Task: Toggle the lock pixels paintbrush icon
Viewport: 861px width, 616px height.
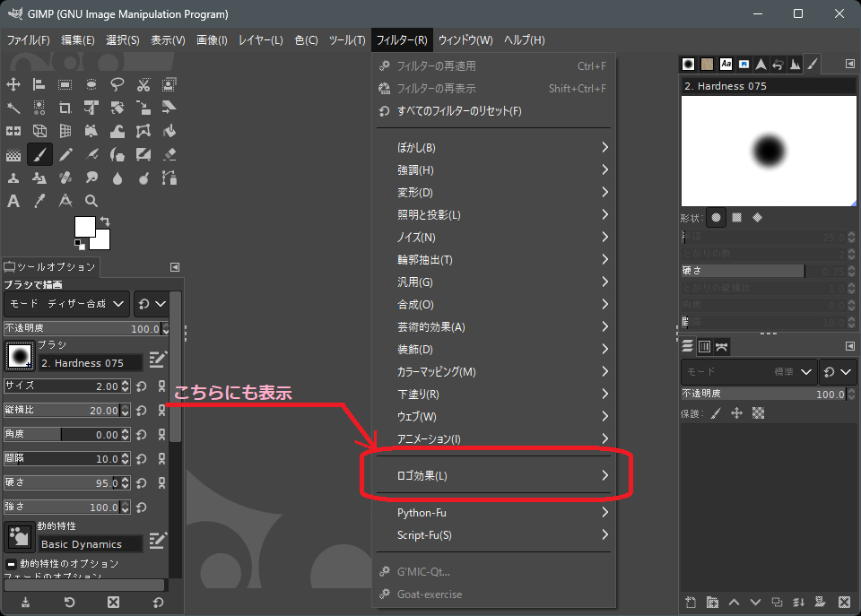Action: click(715, 413)
